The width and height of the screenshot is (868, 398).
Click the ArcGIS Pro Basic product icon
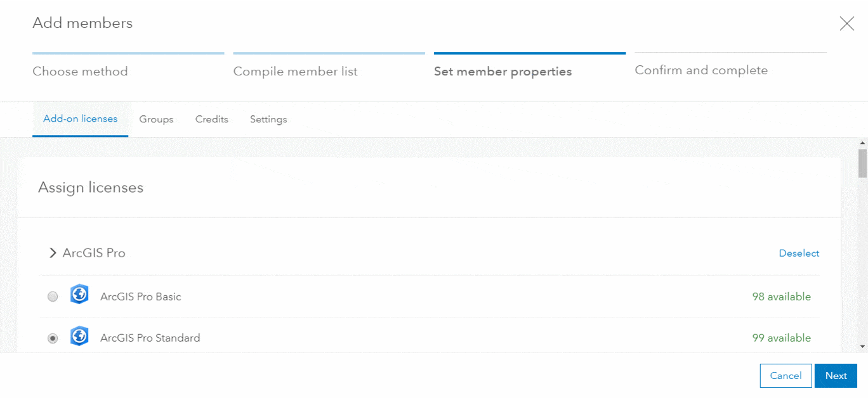click(x=79, y=295)
